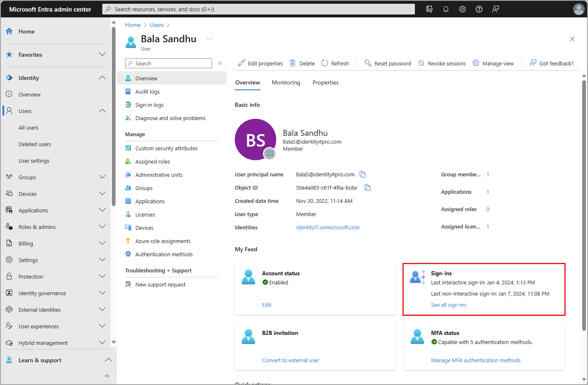Open Manage MFA authentication methods link

pyautogui.click(x=476, y=360)
